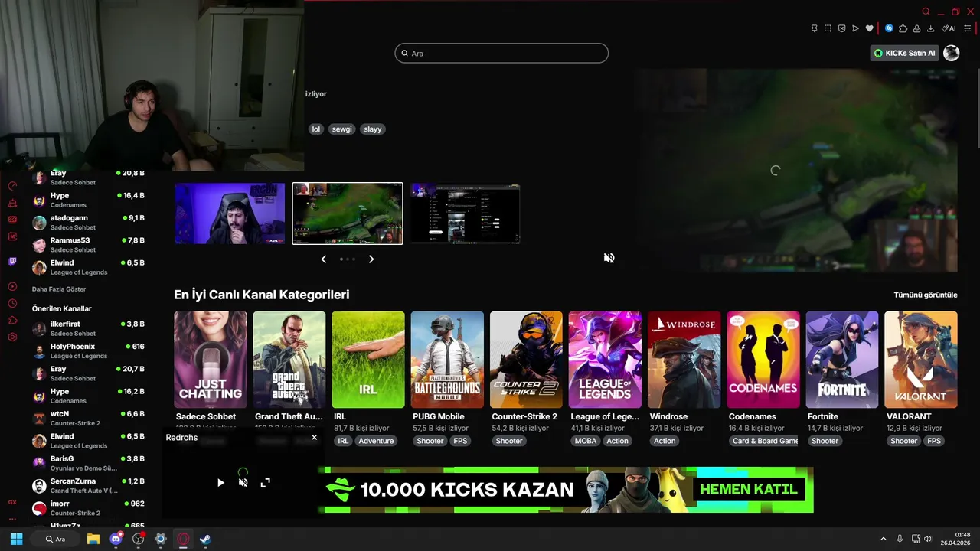
Task: Select the slayy stream tag
Action: pyautogui.click(x=373, y=129)
